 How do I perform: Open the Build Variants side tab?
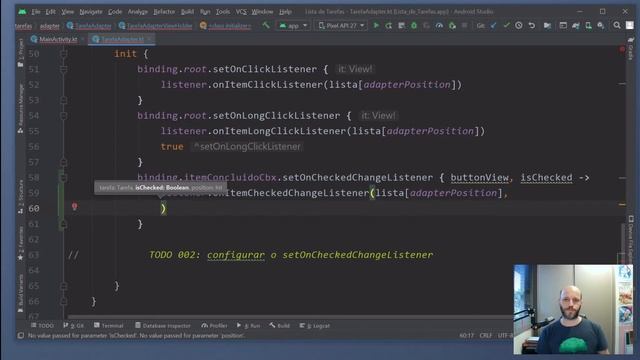(x=21, y=293)
